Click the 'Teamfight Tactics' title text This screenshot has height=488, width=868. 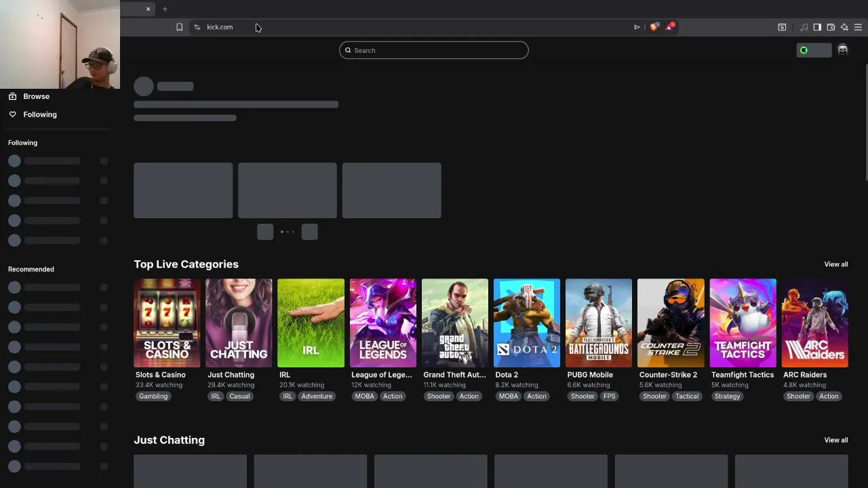[x=743, y=375]
